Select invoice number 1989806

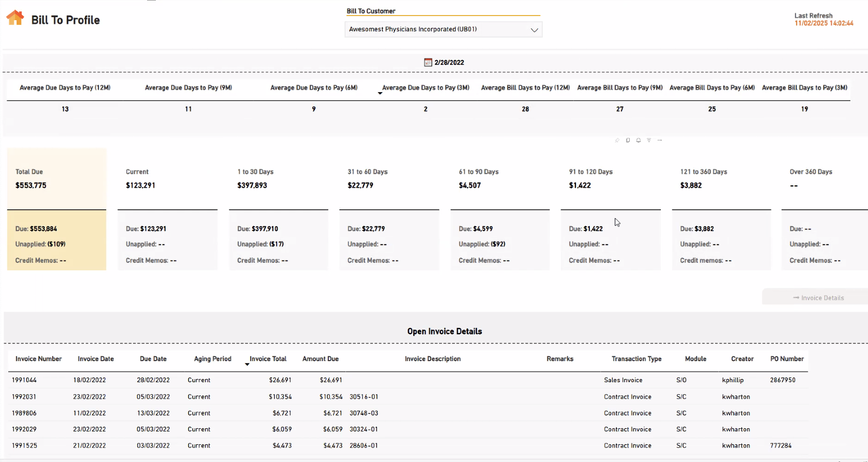24,413
